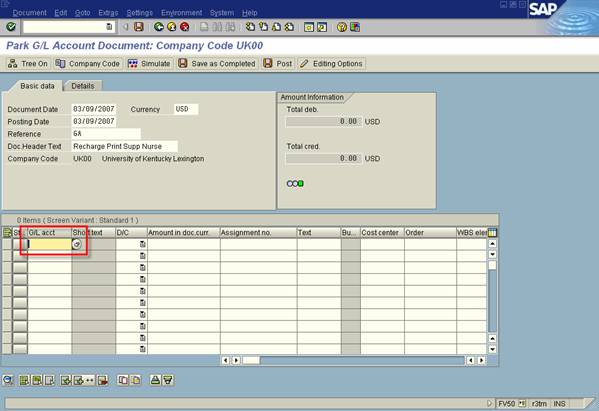Open the Goto menu
Viewport: 599px width, 411px height.
[82, 13]
